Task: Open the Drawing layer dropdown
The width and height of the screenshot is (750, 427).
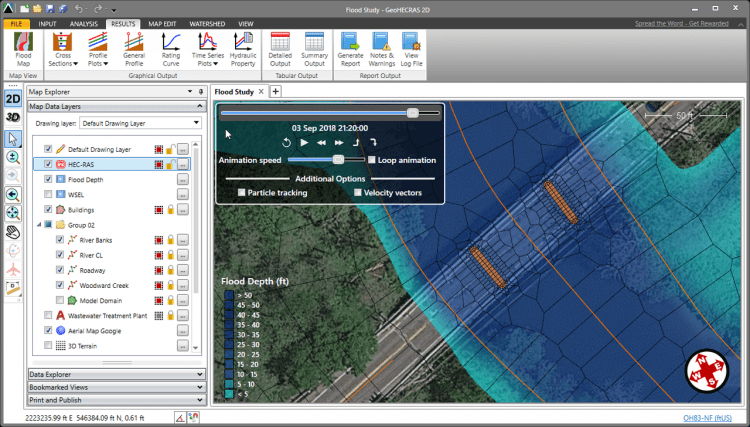Action: tap(140, 123)
